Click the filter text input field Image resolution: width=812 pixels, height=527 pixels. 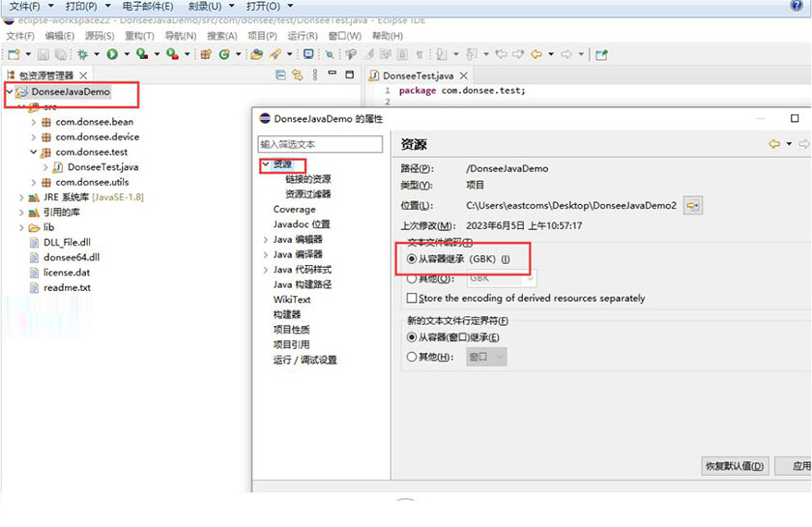coord(319,144)
